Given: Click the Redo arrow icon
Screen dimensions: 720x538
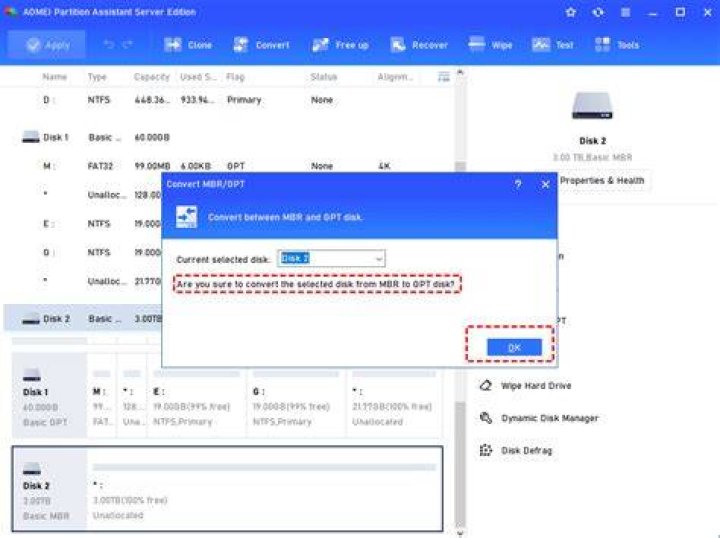Looking at the screenshot, I should pyautogui.click(x=127, y=45).
